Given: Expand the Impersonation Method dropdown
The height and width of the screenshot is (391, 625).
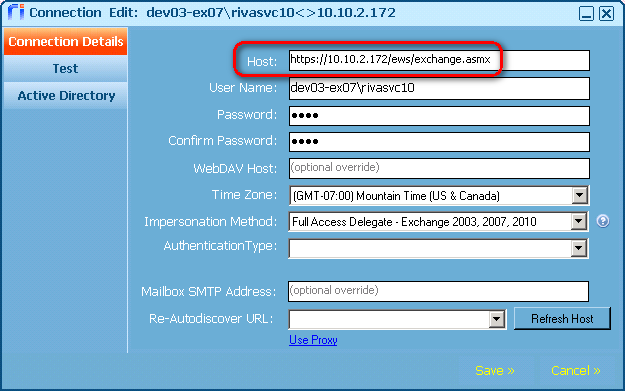Looking at the screenshot, I should (578, 222).
